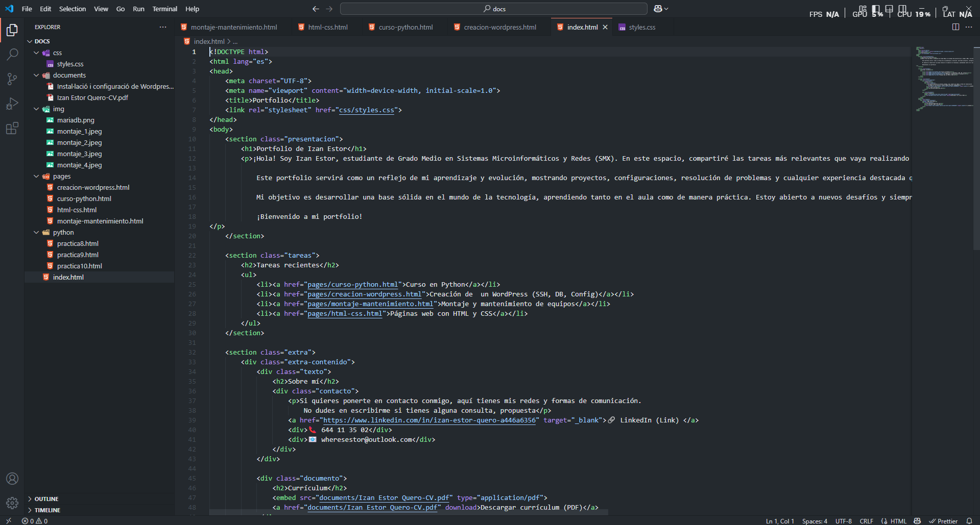The image size is (980, 525).
Task: Switch to html-css.html tab
Action: 328,27
